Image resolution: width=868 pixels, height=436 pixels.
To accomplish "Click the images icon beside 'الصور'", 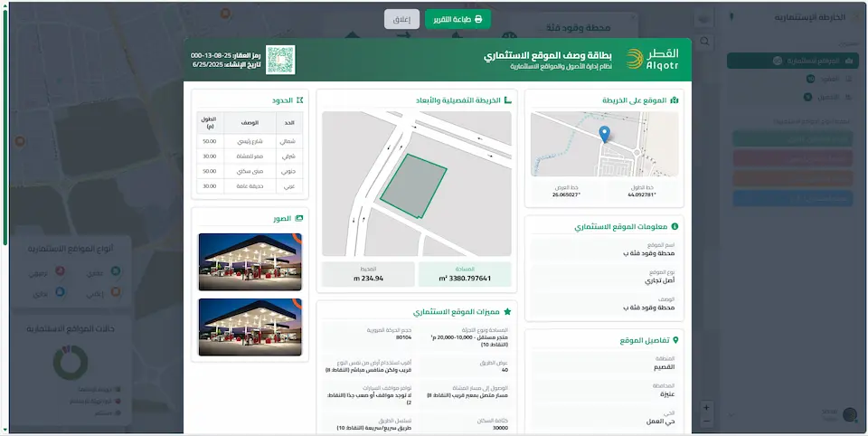I will (299, 218).
